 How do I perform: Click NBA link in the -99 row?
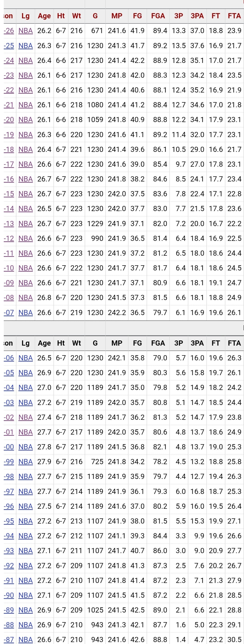pyautogui.click(x=26, y=462)
